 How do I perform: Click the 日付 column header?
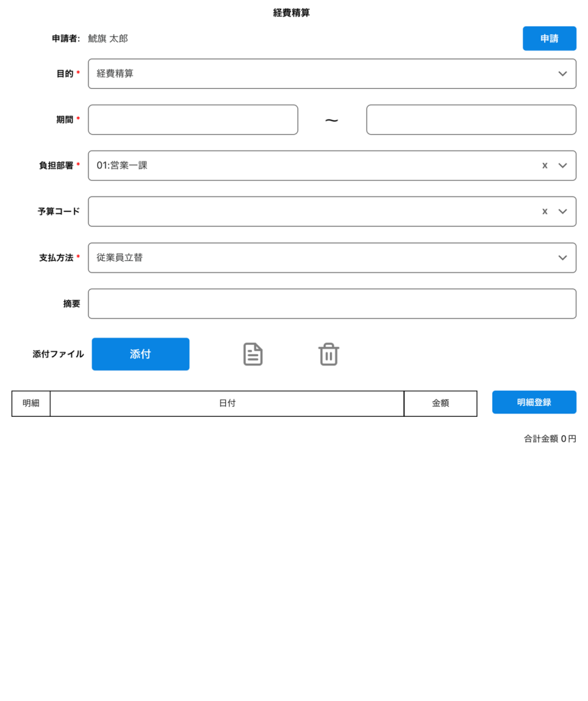[x=227, y=404]
